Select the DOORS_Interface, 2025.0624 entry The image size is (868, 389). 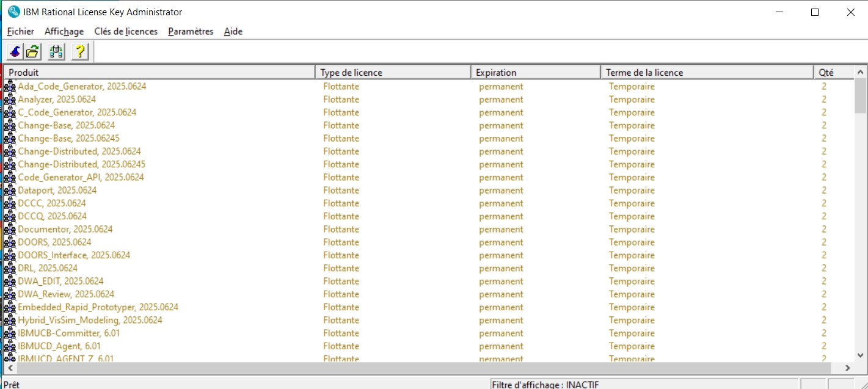tap(74, 255)
